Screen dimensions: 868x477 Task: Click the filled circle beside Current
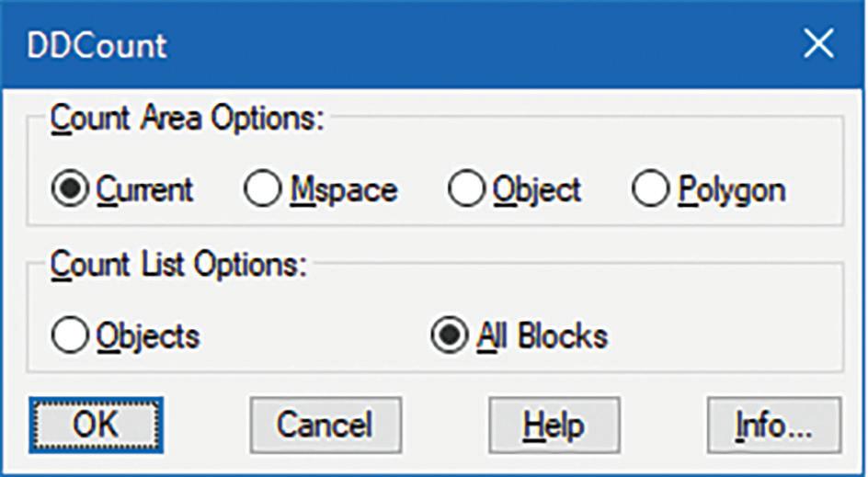tap(70, 190)
